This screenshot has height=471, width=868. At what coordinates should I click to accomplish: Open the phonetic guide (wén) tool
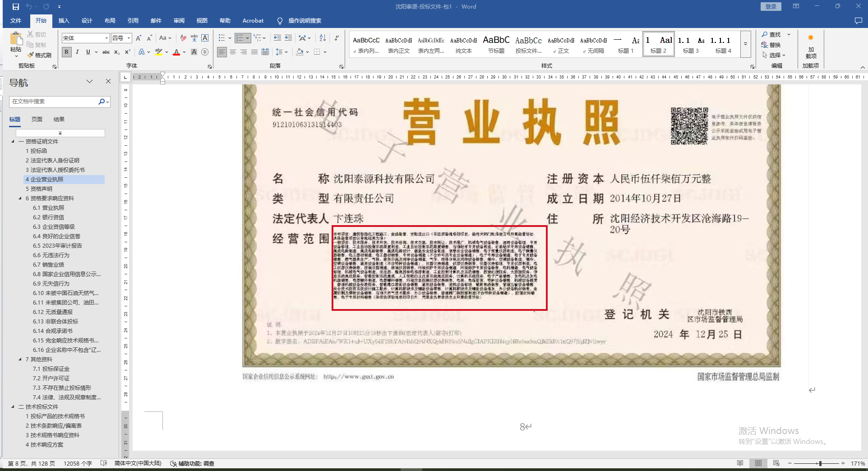coord(194,38)
